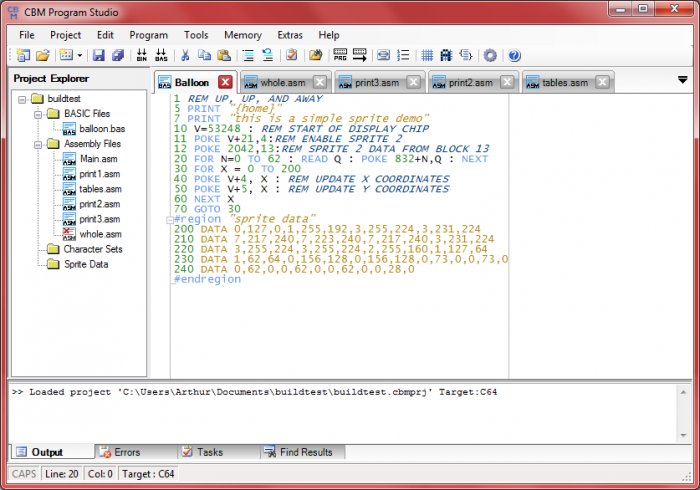Close the whole.asm tab
The width and height of the screenshot is (700, 490).
320,82
